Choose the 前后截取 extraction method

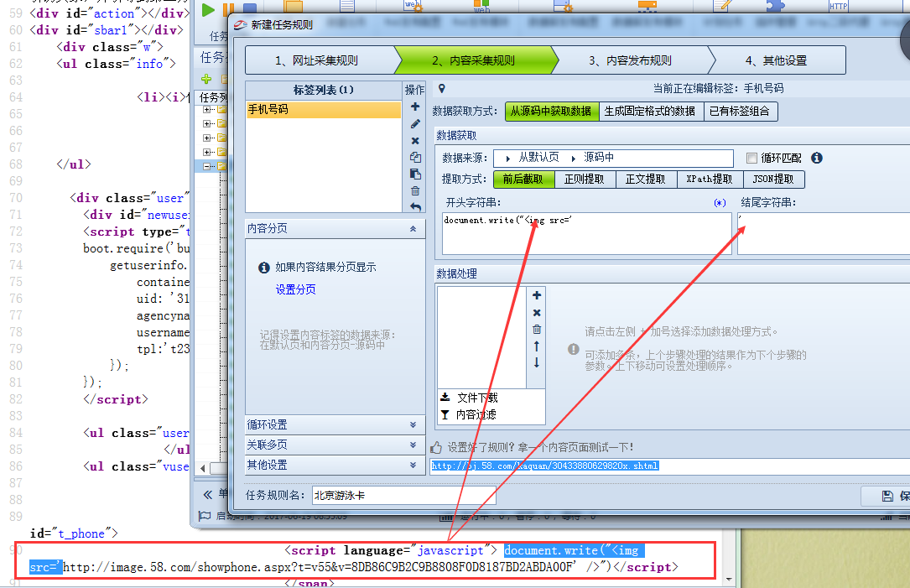[523, 180]
